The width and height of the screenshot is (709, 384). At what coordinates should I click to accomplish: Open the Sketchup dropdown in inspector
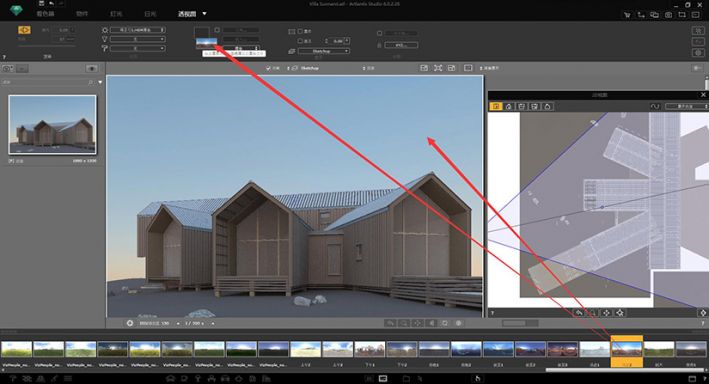pos(324,51)
